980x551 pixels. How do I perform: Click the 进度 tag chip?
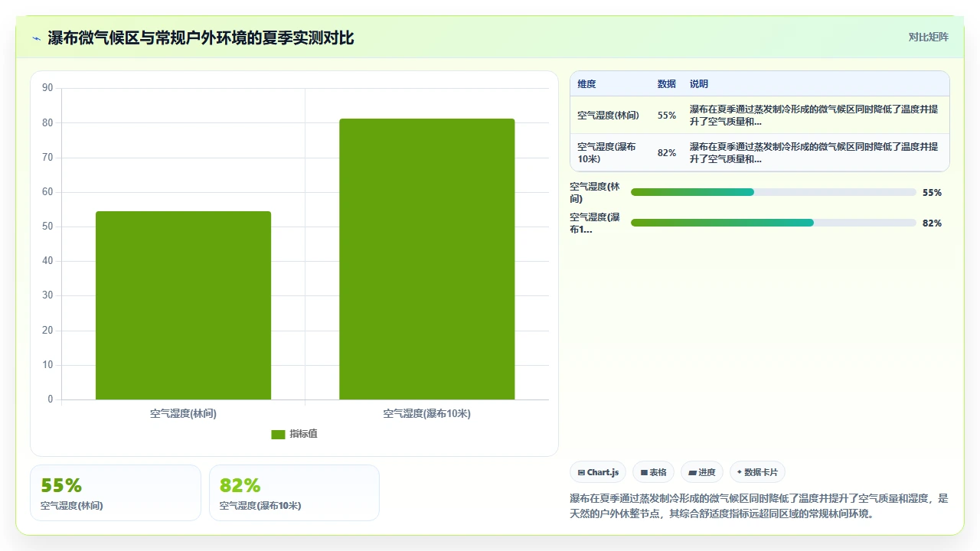pyautogui.click(x=702, y=472)
